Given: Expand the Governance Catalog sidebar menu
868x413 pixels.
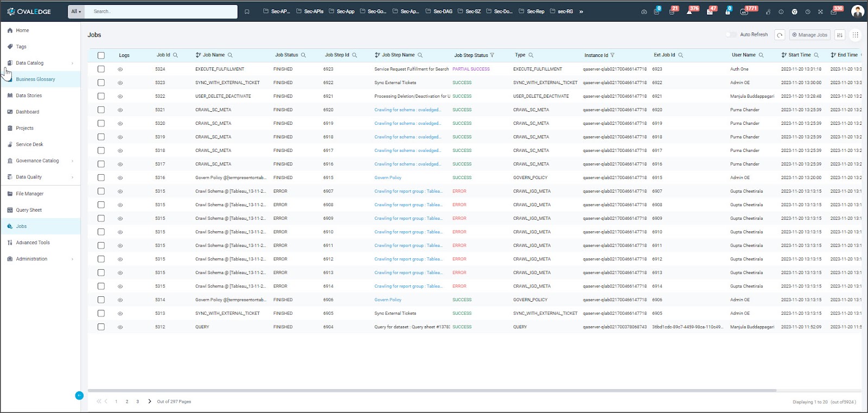Looking at the screenshot, I should pyautogui.click(x=72, y=161).
